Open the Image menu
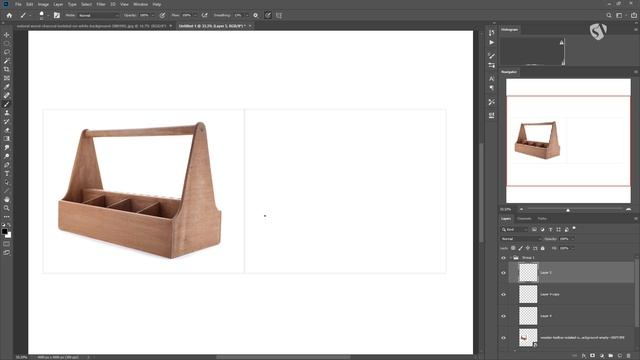This screenshot has height=360, width=640. [43, 4]
